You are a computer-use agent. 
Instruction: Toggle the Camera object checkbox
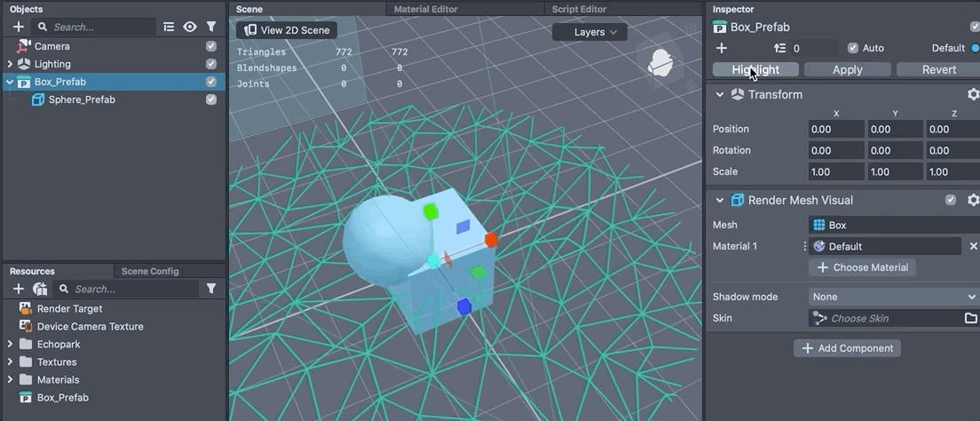click(211, 46)
